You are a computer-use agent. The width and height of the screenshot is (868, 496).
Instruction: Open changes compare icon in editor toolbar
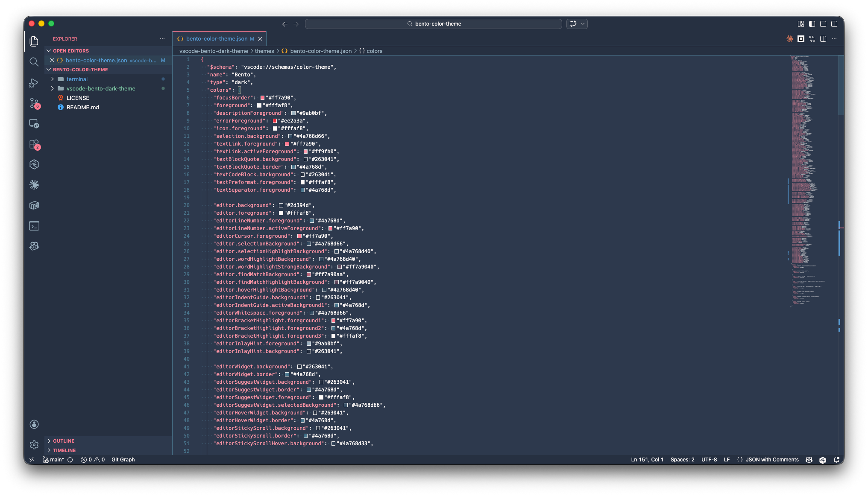(812, 39)
